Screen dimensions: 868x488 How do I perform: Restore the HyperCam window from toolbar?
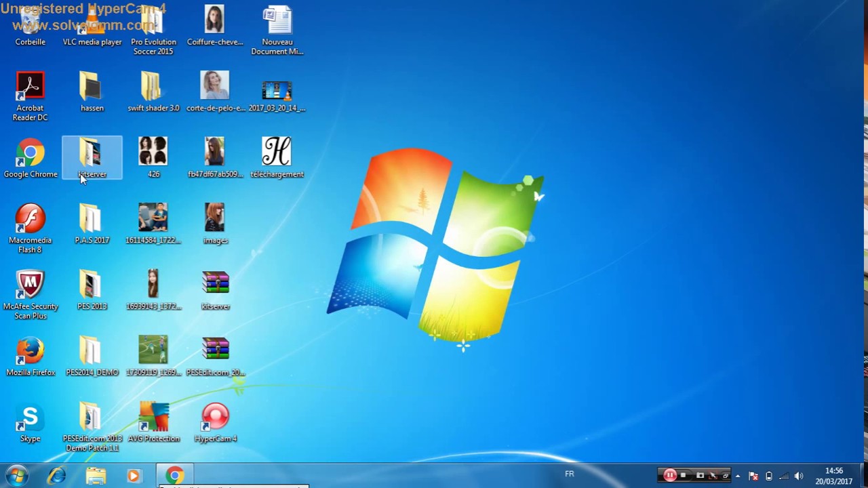725,475
